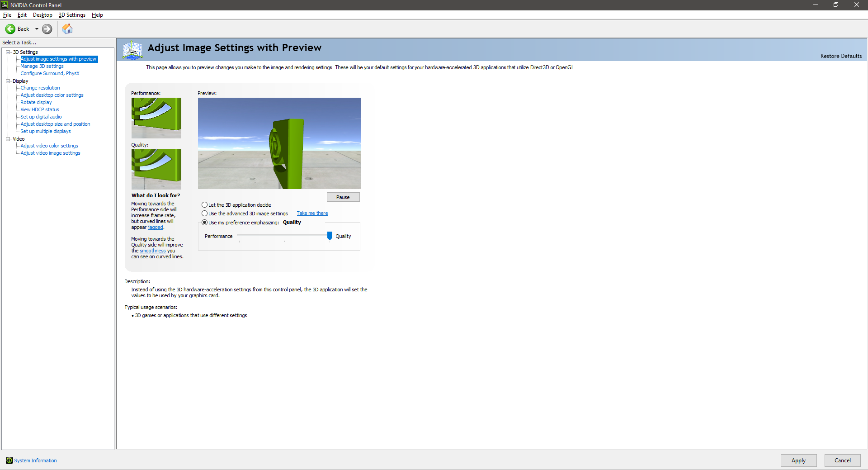
Task: Click the Forward arrow icon
Action: (x=47, y=29)
